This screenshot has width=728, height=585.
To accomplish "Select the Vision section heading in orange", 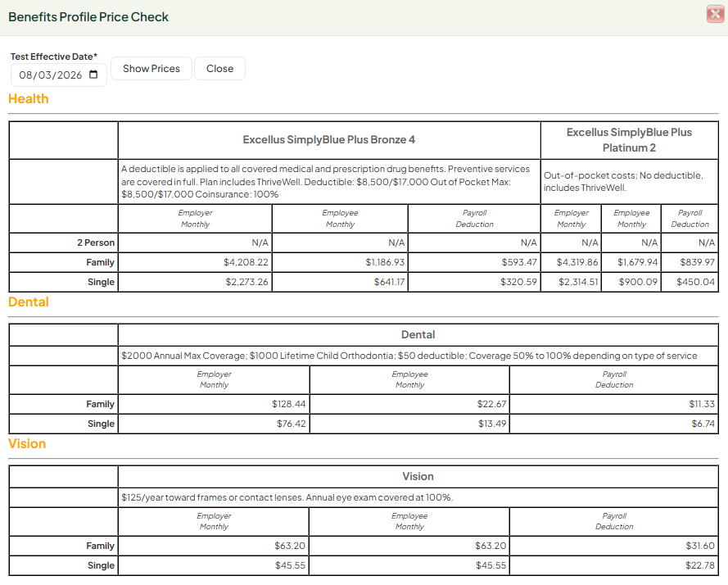I will click(27, 444).
